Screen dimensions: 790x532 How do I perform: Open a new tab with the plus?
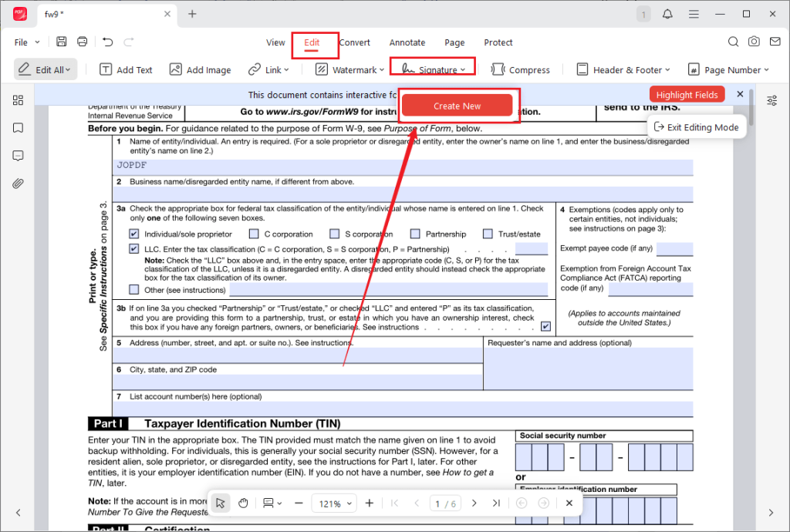(x=192, y=14)
